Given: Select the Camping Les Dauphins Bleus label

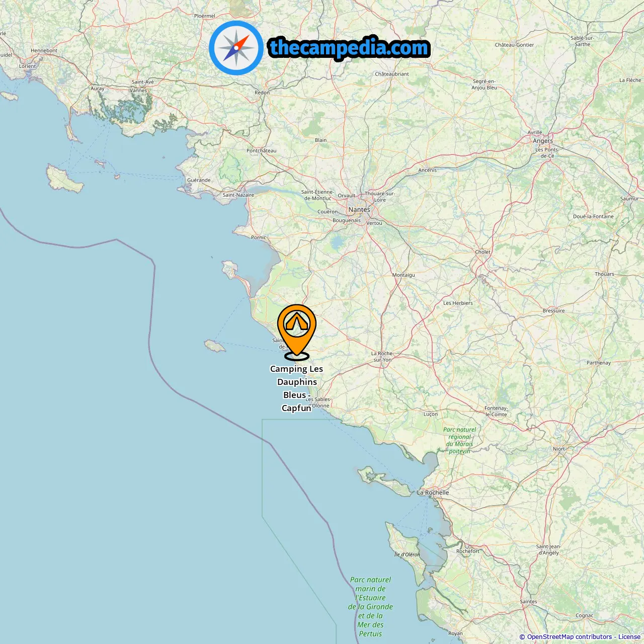Looking at the screenshot, I should click(x=297, y=388).
